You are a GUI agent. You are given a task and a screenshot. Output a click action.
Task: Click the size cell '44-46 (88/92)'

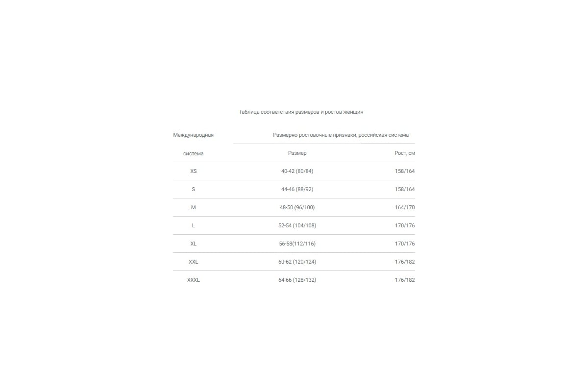[x=297, y=190]
